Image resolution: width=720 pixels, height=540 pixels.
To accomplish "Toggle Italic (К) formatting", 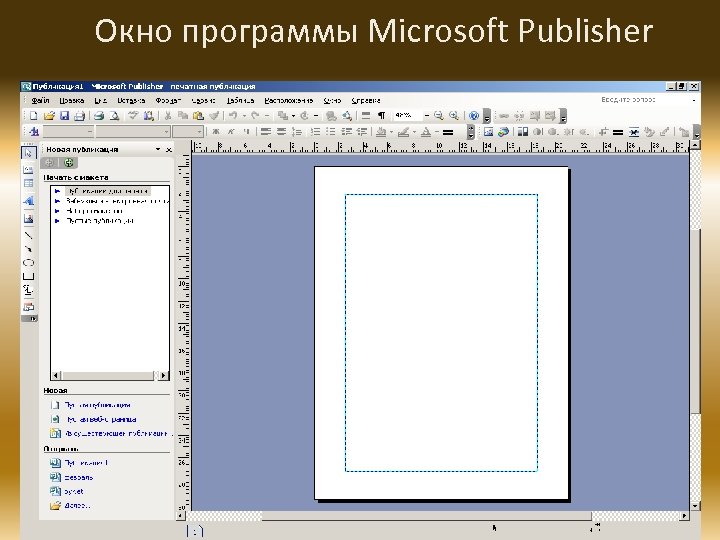I will (231, 132).
